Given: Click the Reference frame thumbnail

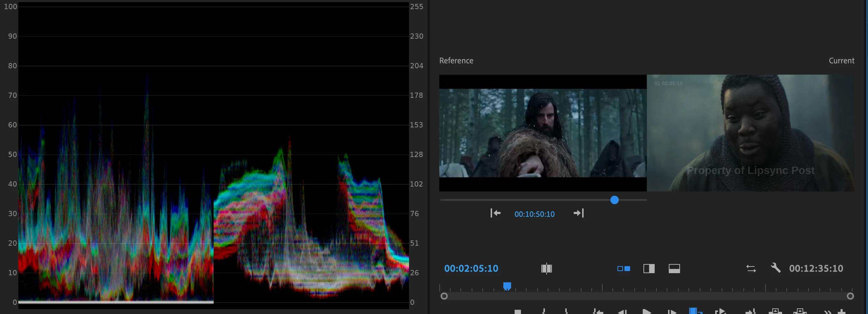Looking at the screenshot, I should pyautogui.click(x=543, y=133).
